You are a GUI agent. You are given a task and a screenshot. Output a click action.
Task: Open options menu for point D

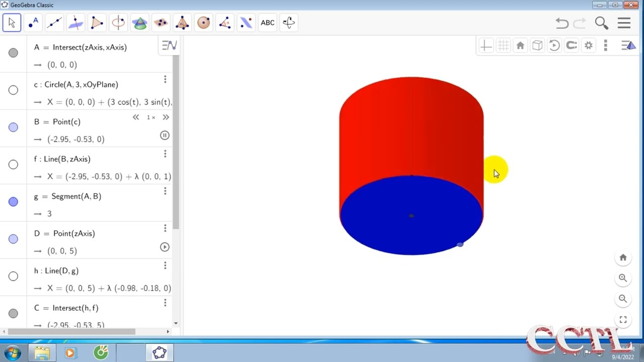coord(165,228)
